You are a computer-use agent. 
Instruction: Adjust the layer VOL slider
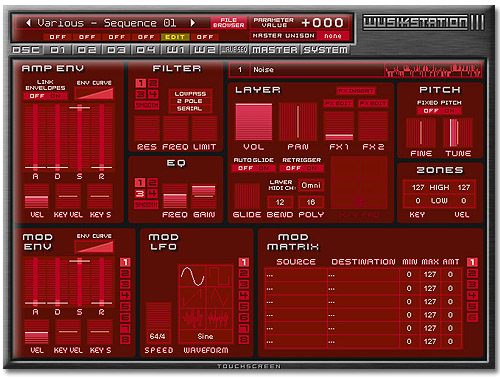coord(254,122)
